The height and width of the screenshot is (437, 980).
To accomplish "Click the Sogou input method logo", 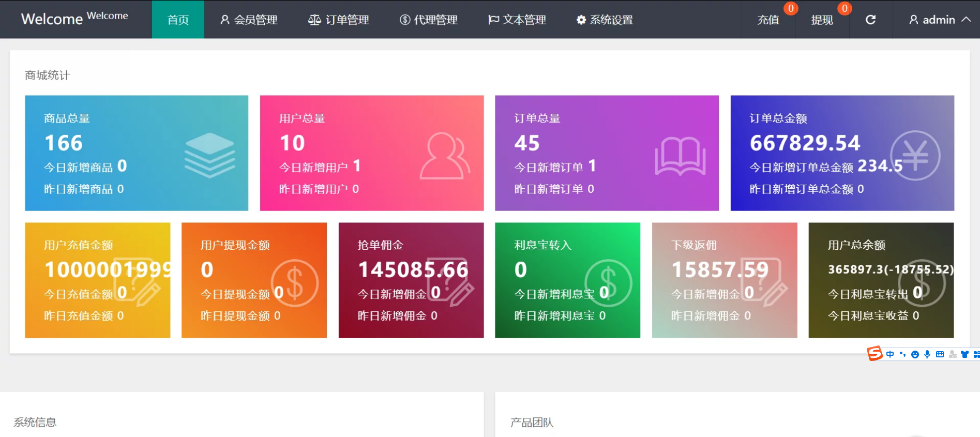I will 875,354.
